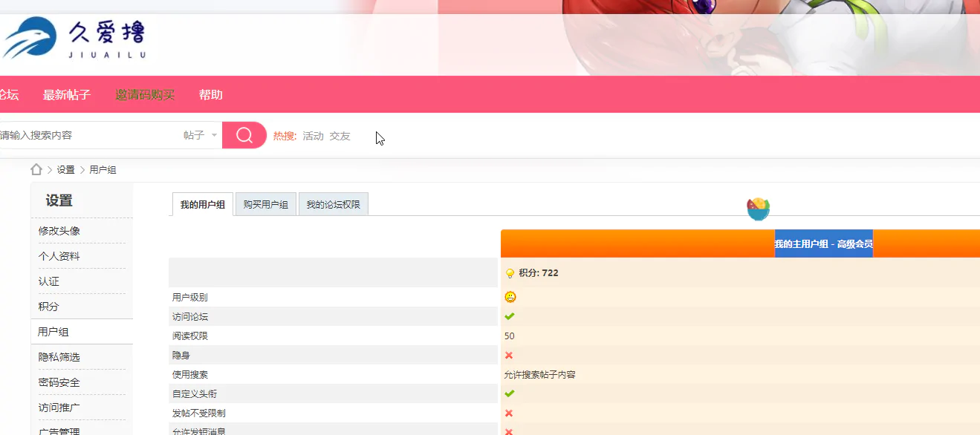980x435 pixels.
Task: Open 帮助 in the navigation bar
Action: [210, 94]
